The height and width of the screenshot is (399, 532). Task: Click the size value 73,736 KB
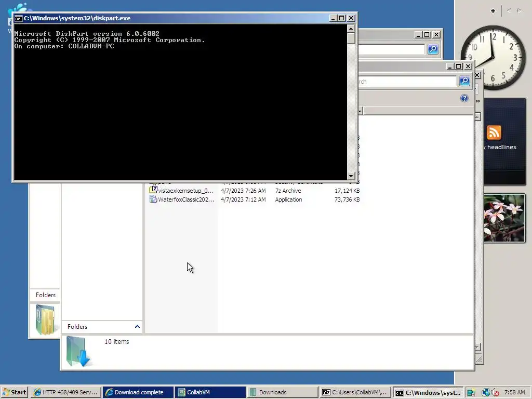347,199
